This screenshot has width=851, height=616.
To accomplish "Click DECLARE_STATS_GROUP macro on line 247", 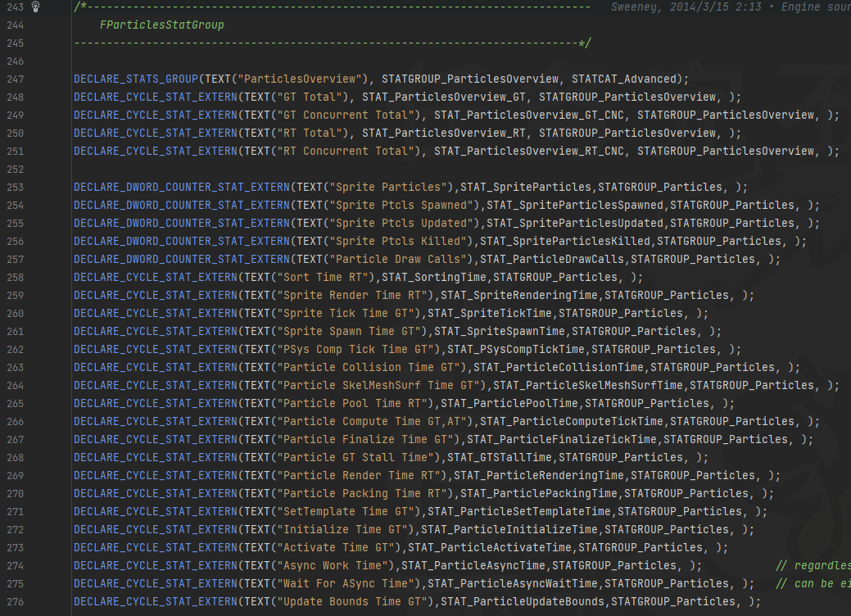I will pos(136,79).
